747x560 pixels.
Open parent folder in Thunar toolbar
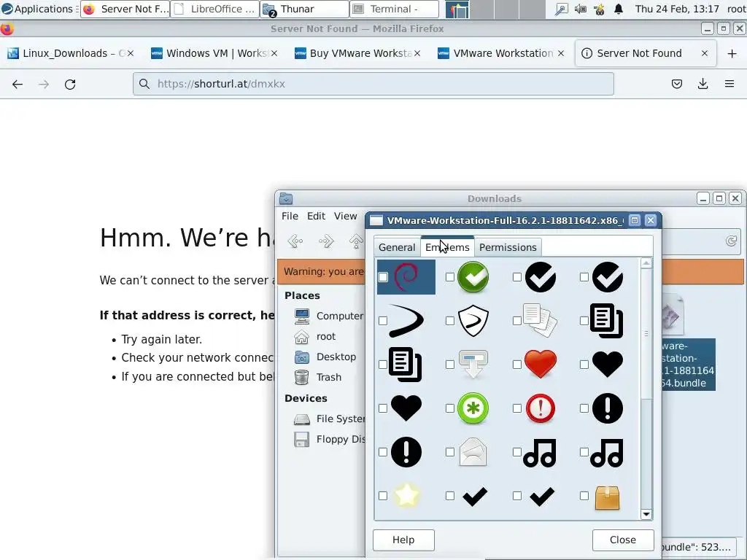(356, 241)
